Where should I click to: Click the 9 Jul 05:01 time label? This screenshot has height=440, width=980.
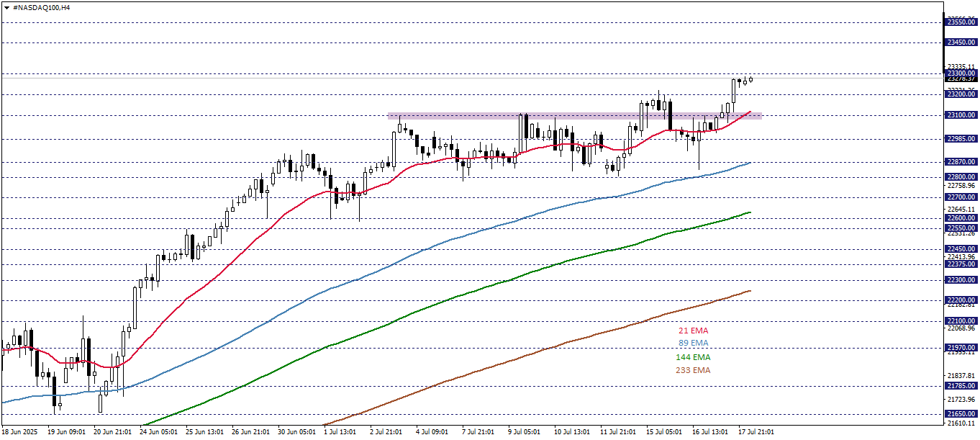pos(525,432)
